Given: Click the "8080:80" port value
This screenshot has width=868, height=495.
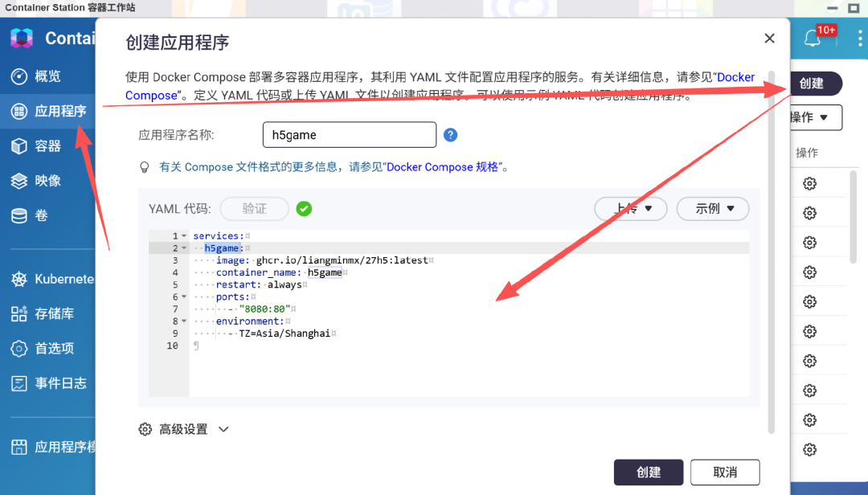Looking at the screenshot, I should click(x=264, y=309).
